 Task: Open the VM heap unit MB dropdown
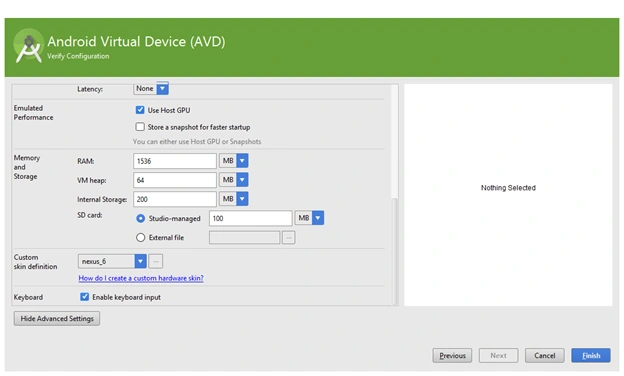tap(234, 180)
